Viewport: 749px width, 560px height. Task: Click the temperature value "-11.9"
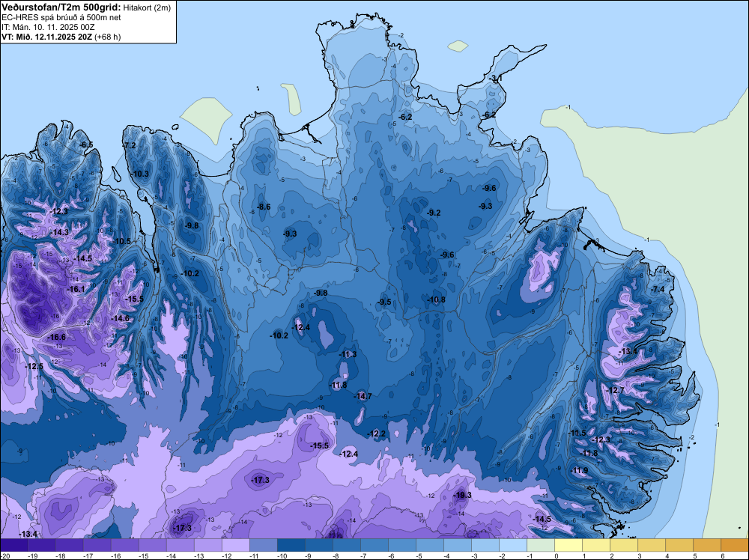[x=580, y=469]
